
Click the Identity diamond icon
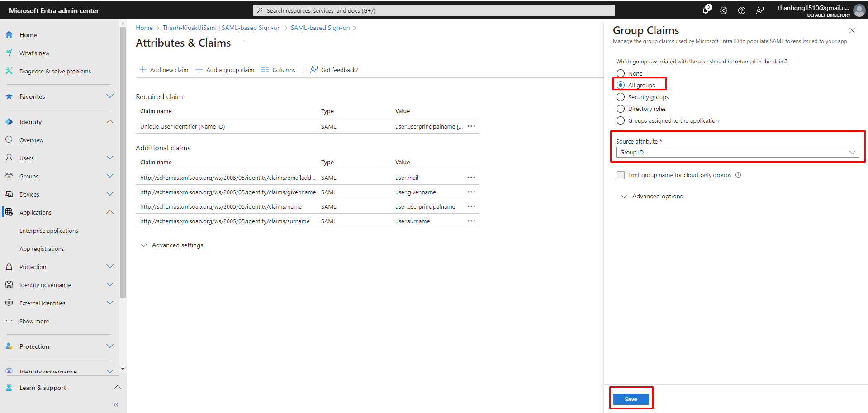9,122
